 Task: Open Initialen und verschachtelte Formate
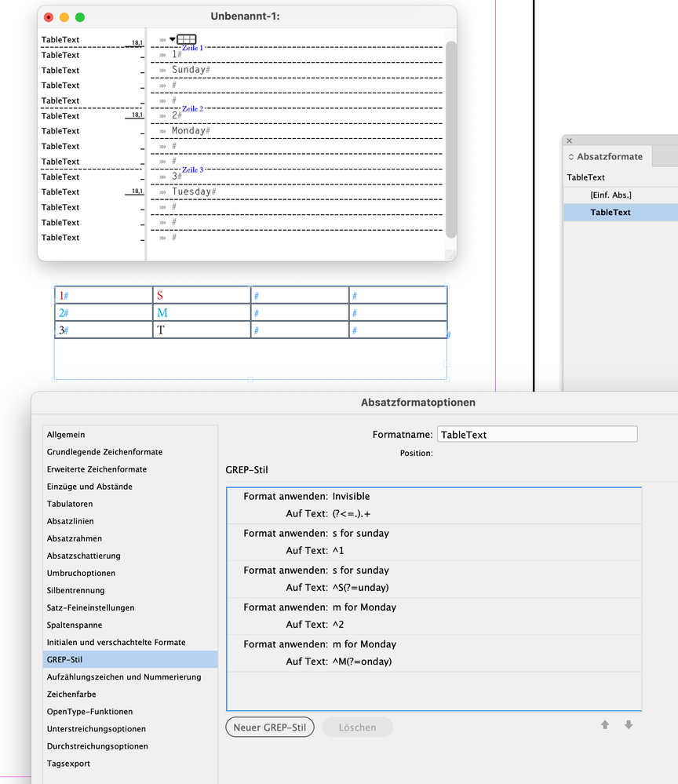[130, 642]
